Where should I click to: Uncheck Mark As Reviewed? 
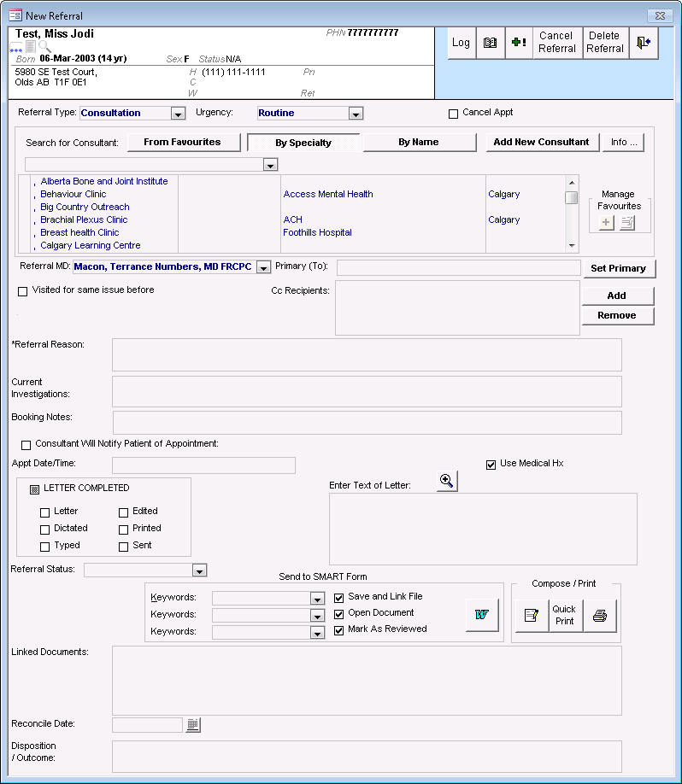[338, 630]
